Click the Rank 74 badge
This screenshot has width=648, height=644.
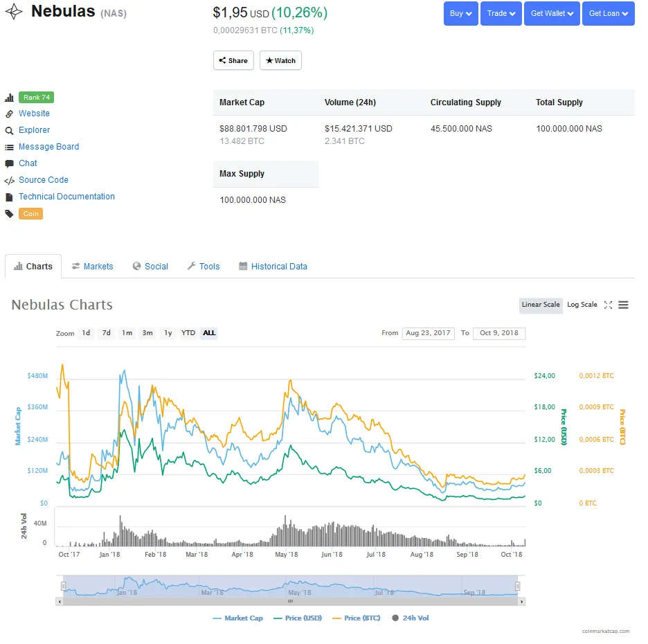pyautogui.click(x=37, y=97)
